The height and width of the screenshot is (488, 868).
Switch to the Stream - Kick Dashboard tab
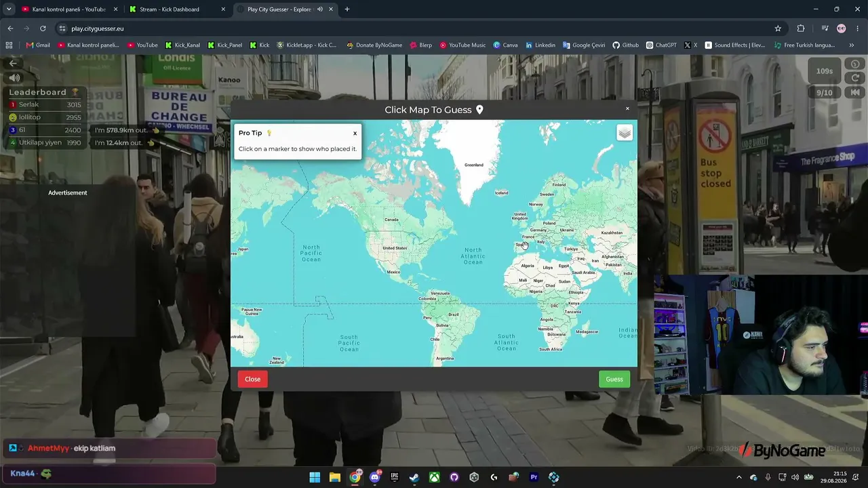pyautogui.click(x=177, y=9)
